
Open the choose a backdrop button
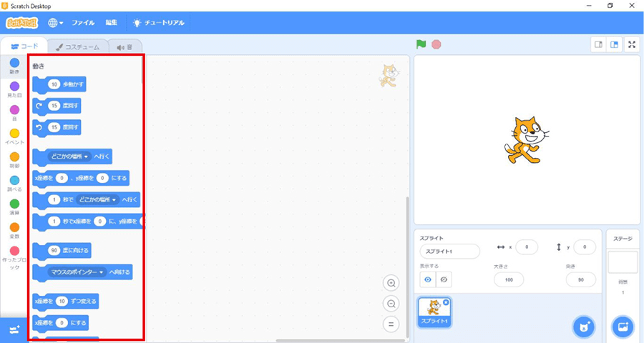click(623, 327)
